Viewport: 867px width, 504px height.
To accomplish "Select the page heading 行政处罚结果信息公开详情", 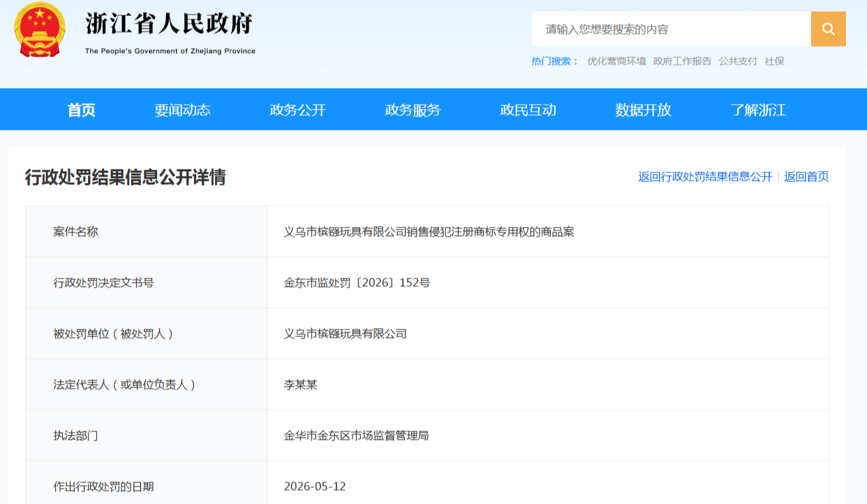I will 126,177.
